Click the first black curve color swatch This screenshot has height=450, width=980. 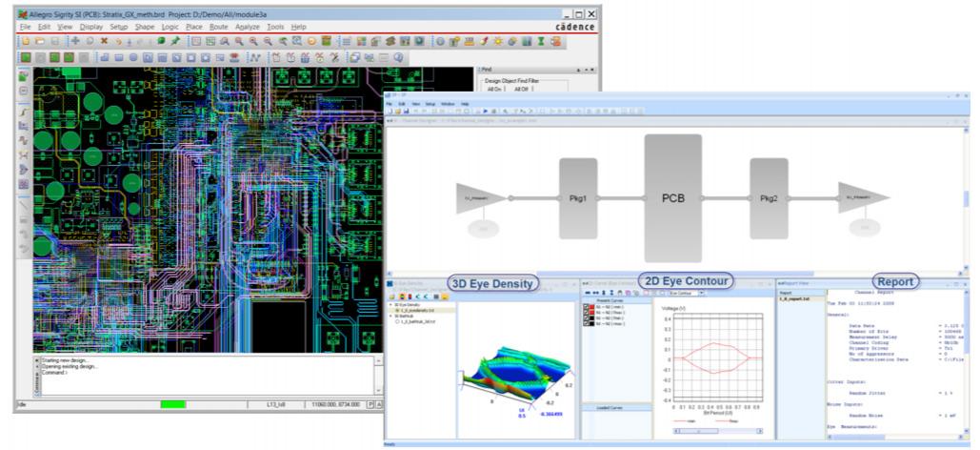point(591,317)
